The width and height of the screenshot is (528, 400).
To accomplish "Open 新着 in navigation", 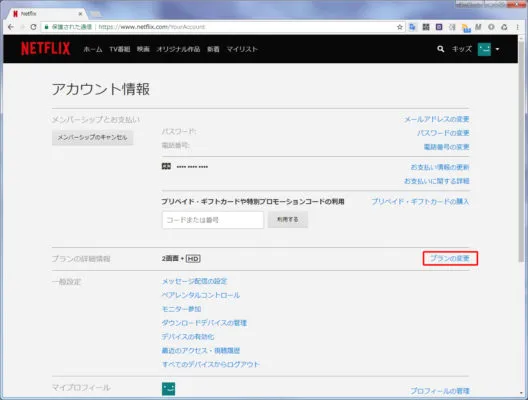I will [x=213, y=49].
